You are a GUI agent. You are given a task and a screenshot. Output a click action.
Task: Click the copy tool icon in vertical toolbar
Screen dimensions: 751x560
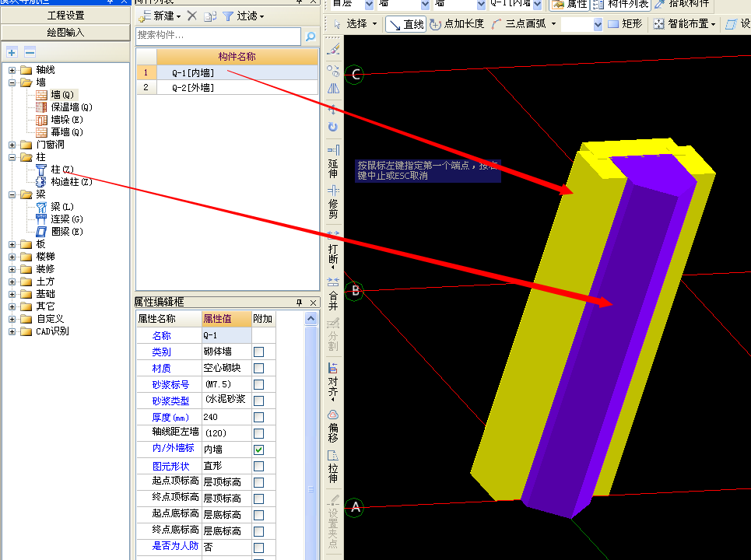point(333,71)
